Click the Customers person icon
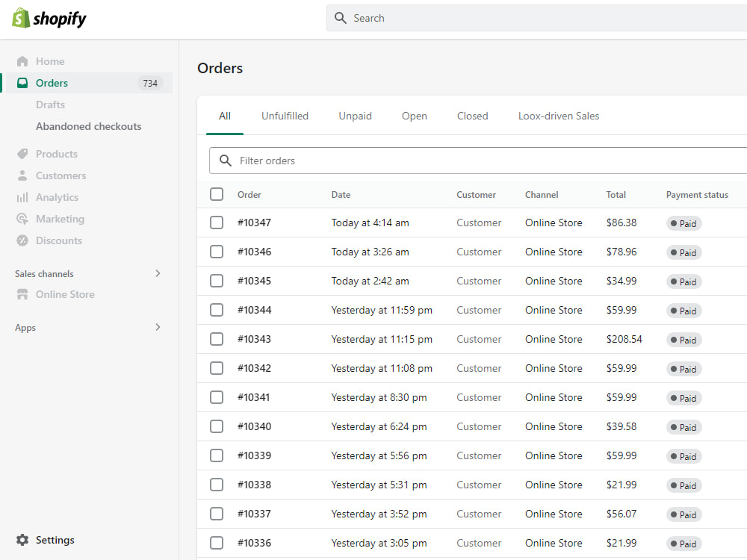Screen dimensions: 747x560 (x=22, y=175)
